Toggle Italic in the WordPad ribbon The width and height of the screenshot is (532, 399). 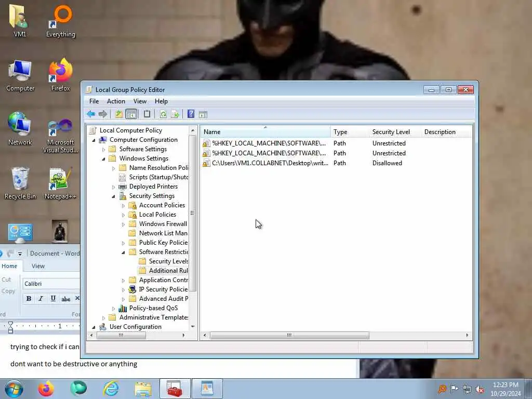click(41, 299)
